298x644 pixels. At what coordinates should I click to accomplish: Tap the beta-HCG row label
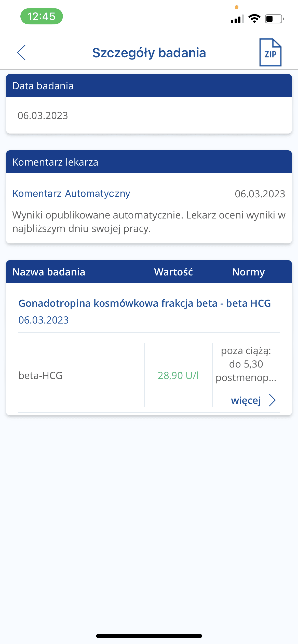click(41, 375)
